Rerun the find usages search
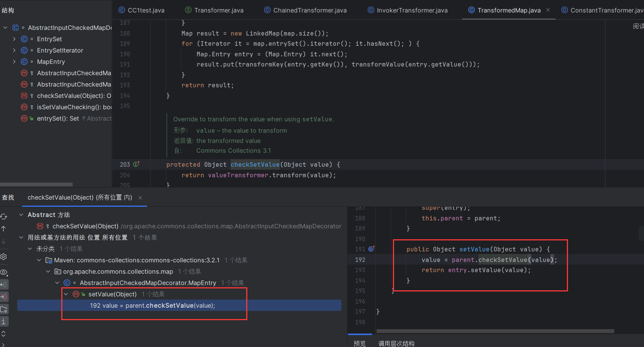Image resolution: width=644 pixels, height=347 pixels. [x=4, y=217]
